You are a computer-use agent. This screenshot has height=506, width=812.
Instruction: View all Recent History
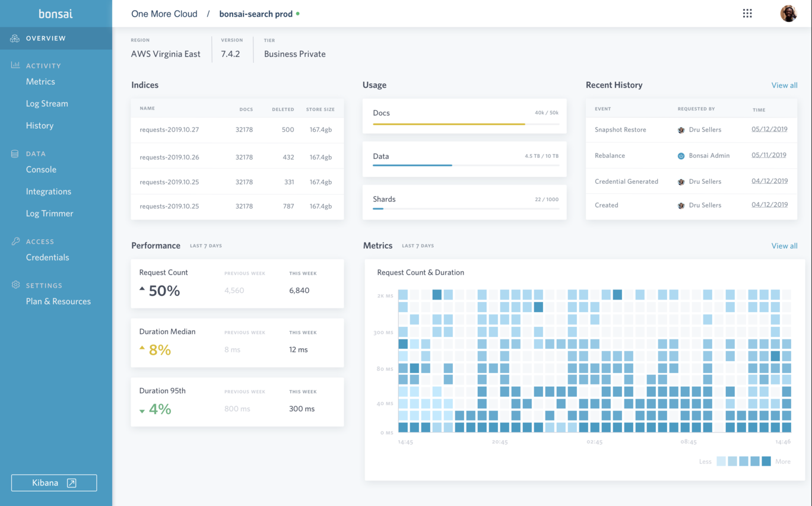[x=784, y=85]
